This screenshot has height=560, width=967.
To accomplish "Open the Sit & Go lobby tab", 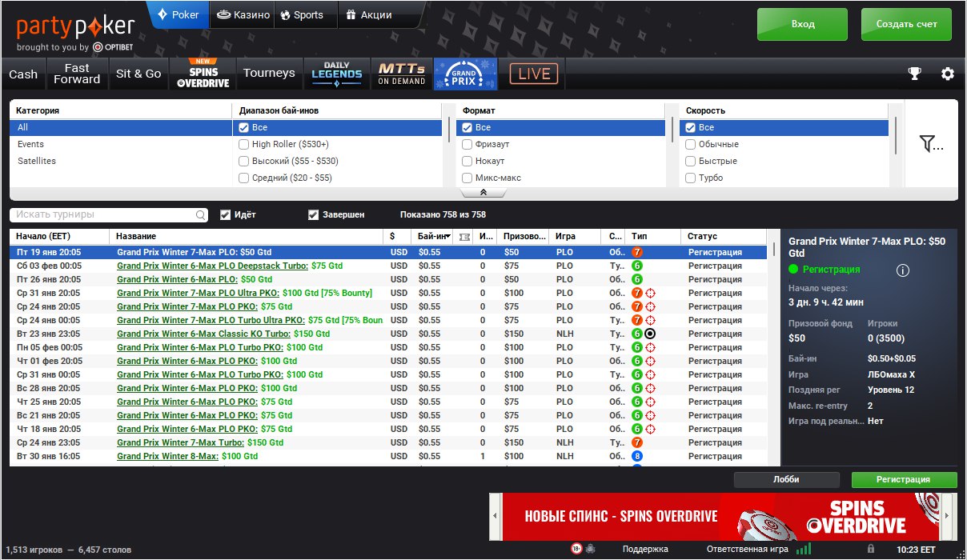I will tap(138, 74).
